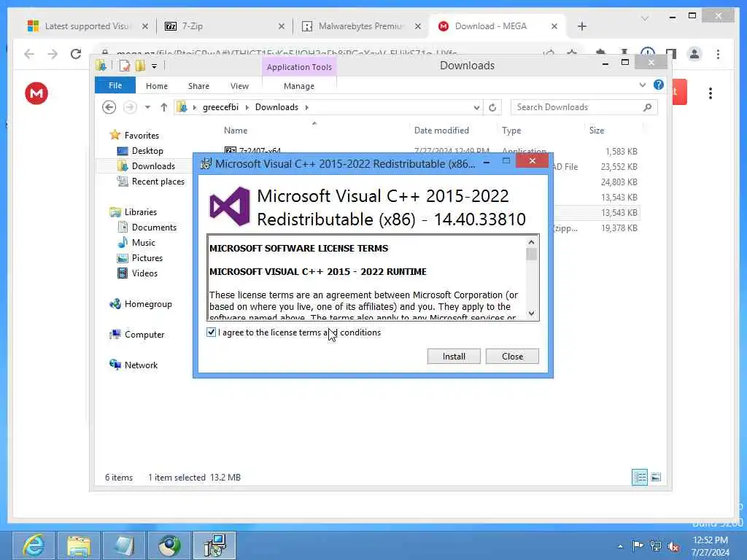Screen dimensions: 747x560
Task: Click Explorer's forward navigation arrow
Action: click(130, 107)
